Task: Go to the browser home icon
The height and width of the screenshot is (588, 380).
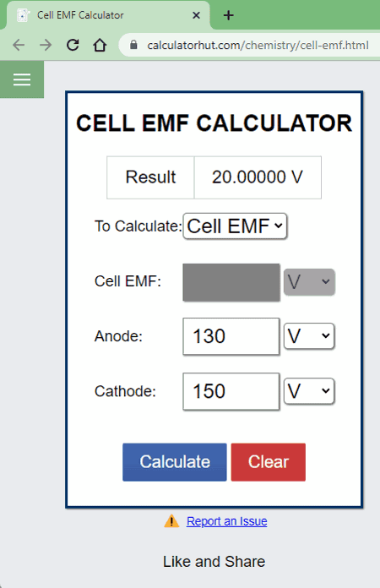Action: pos(100,45)
